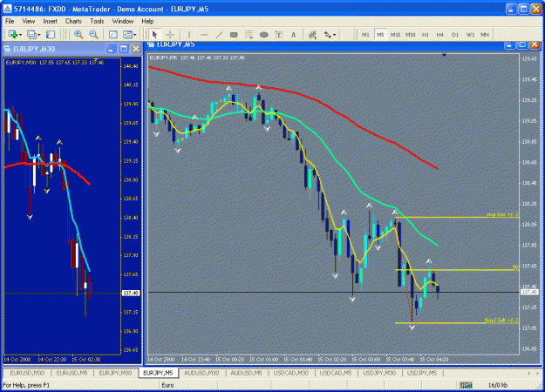The height and width of the screenshot is (392, 545).
Task: Open the File menu
Action: (x=10, y=21)
